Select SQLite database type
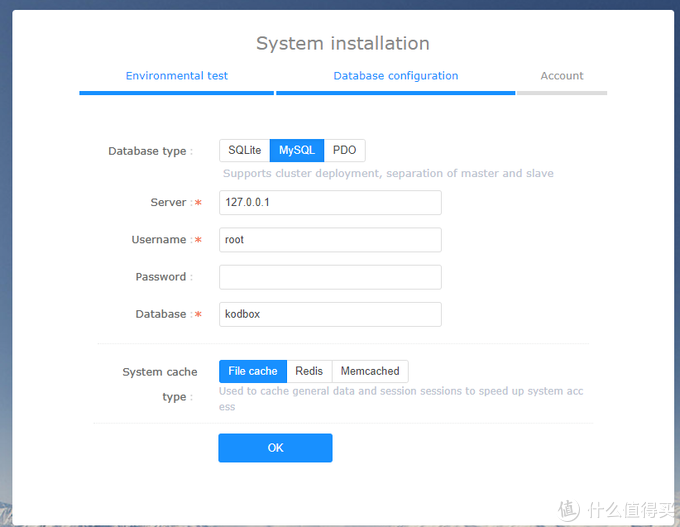 point(245,151)
